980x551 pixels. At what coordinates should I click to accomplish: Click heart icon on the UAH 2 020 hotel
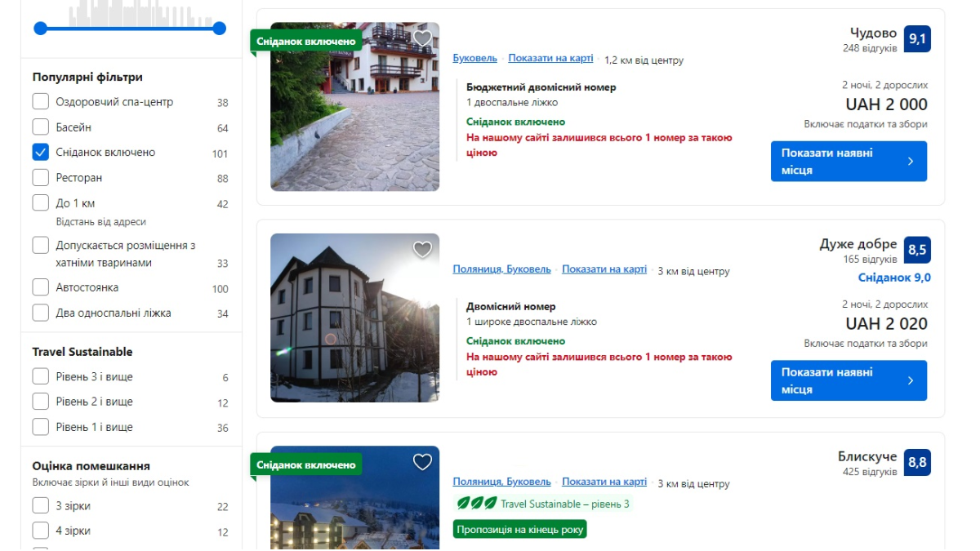[x=422, y=250]
